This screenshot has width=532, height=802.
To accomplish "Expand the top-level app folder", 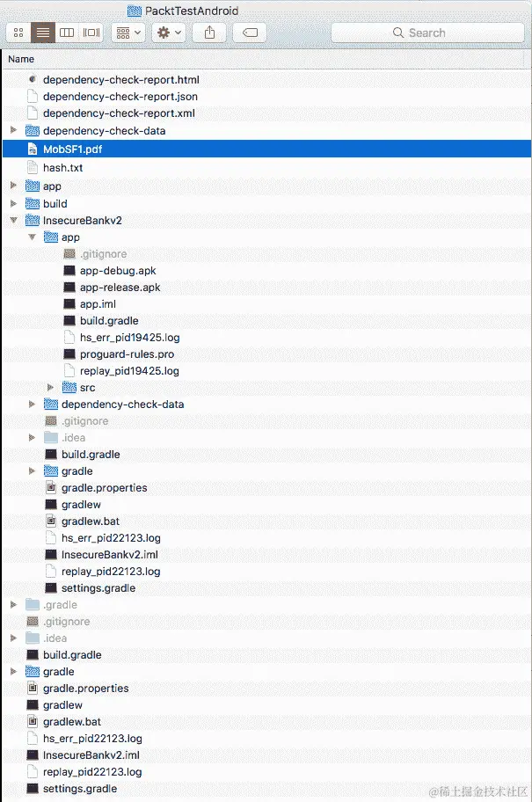I will tap(14, 186).
